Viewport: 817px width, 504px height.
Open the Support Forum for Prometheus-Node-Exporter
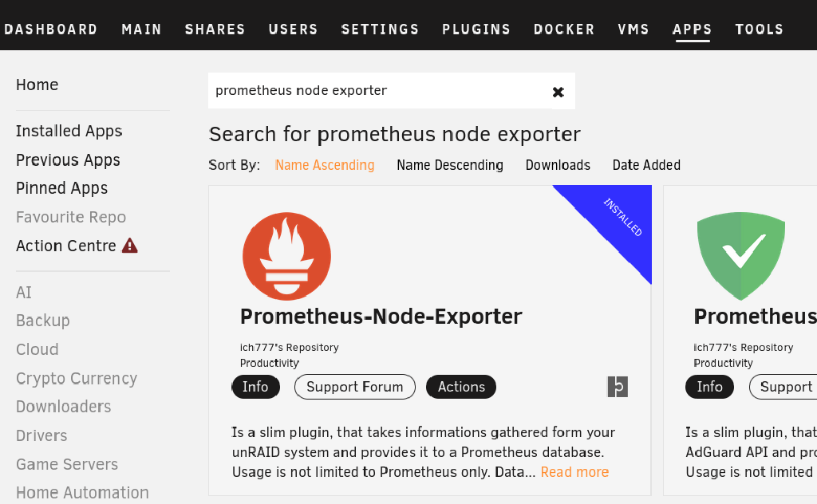[354, 387]
